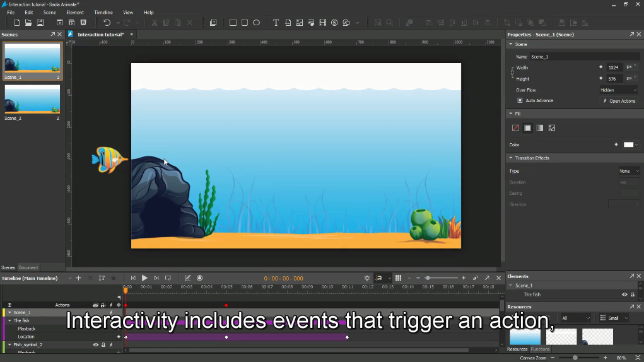Viewport: 644px width, 362px height.
Task: Collapse the Transition Effects section
Action: 510,158
